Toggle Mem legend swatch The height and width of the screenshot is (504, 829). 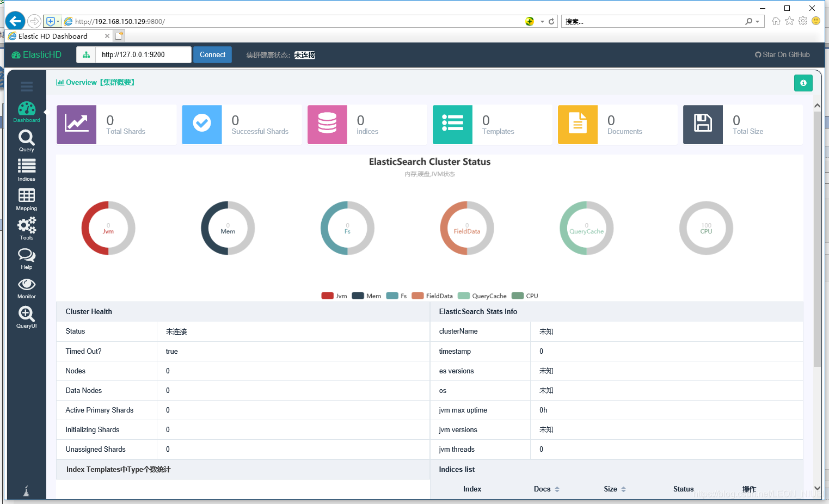pos(358,296)
